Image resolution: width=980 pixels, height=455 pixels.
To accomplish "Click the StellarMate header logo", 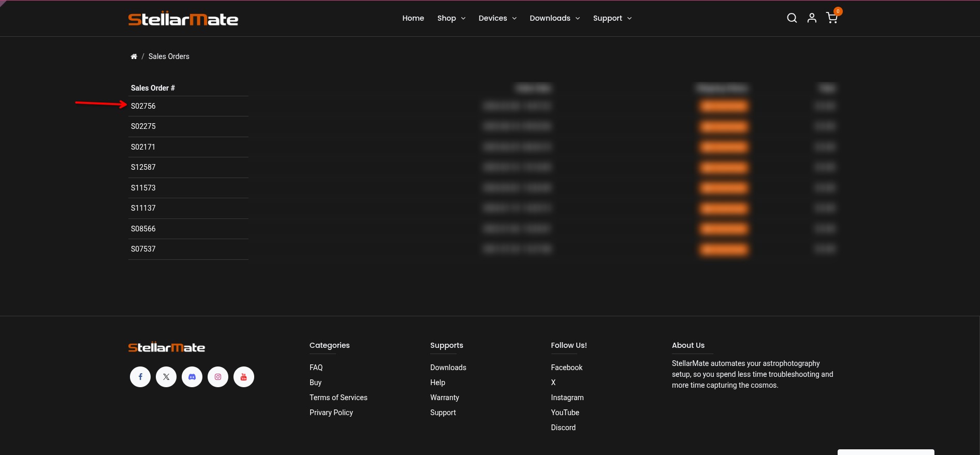I will [183, 19].
